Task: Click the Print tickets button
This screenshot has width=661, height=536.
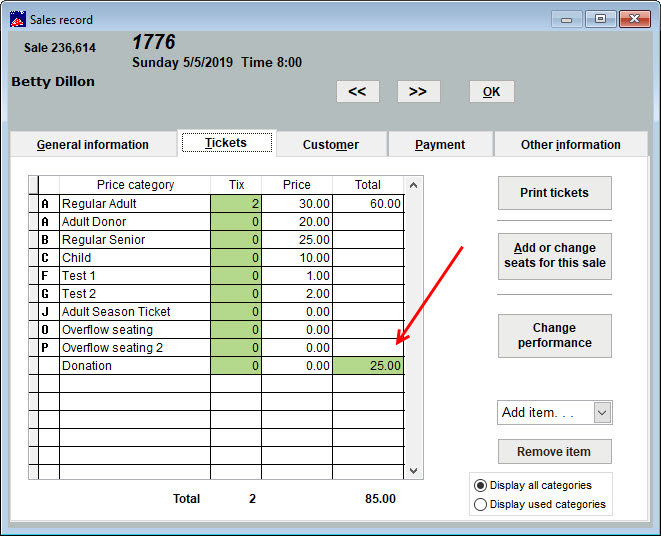Action: [554, 193]
